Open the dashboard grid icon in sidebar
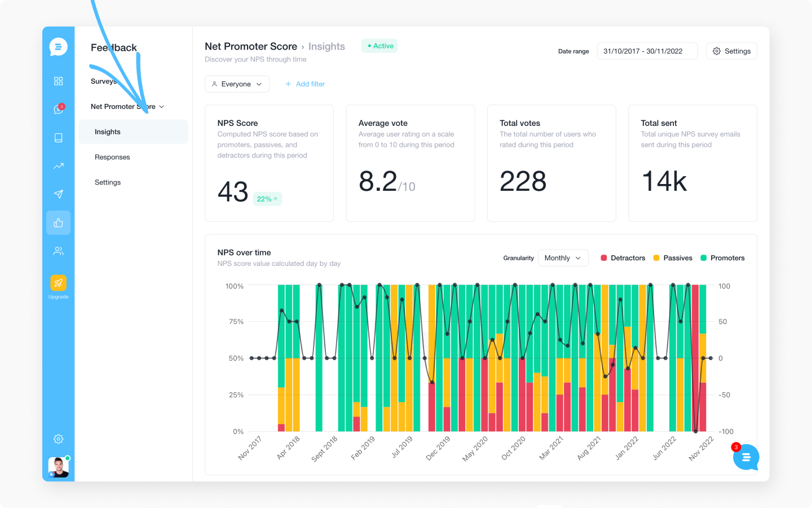The image size is (812, 508). pyautogui.click(x=58, y=81)
